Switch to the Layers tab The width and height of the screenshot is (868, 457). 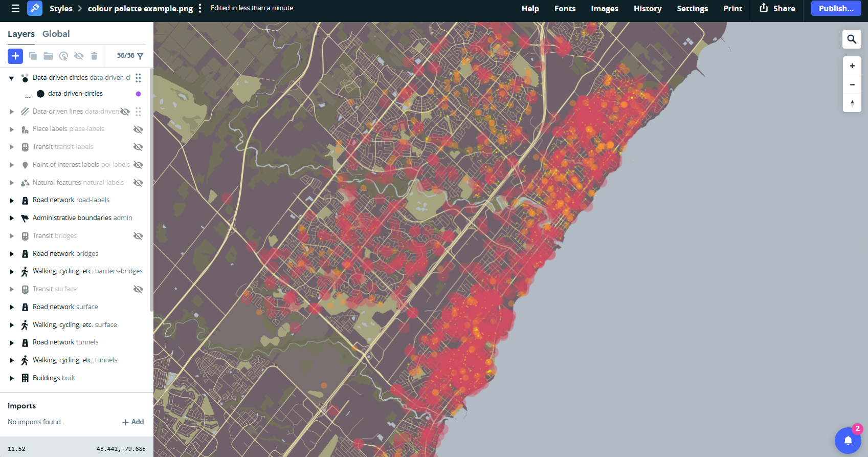pos(21,34)
